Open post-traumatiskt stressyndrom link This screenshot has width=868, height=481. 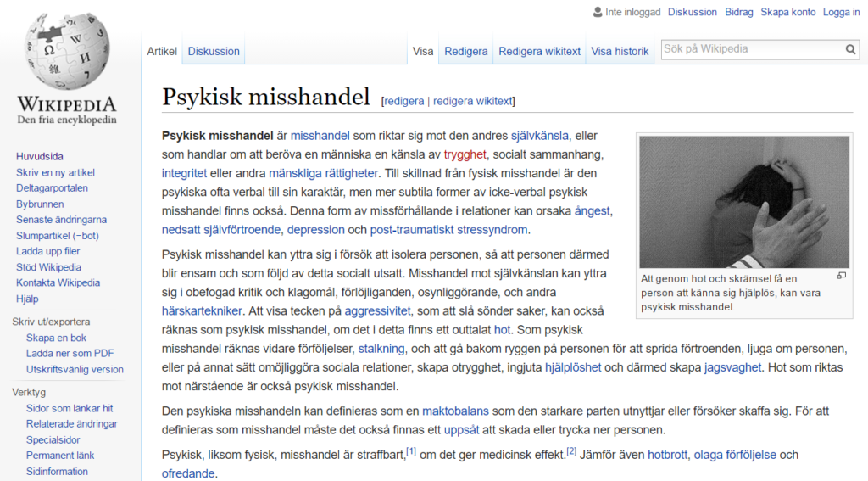[x=448, y=230]
